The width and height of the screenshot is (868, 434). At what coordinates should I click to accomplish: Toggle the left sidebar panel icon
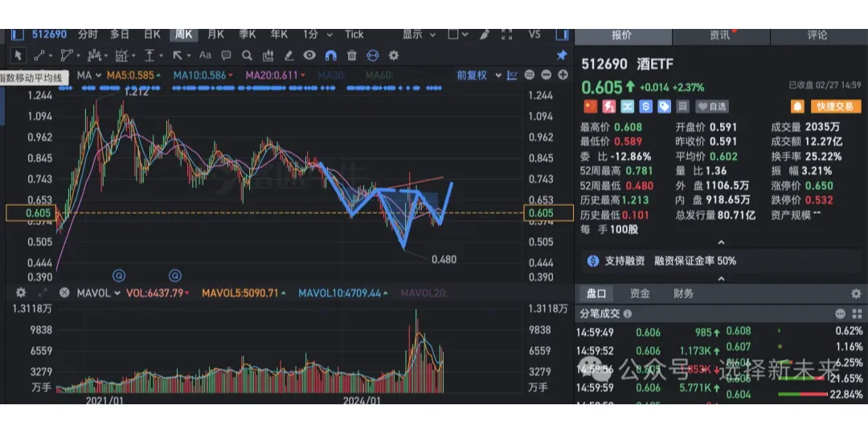18,35
